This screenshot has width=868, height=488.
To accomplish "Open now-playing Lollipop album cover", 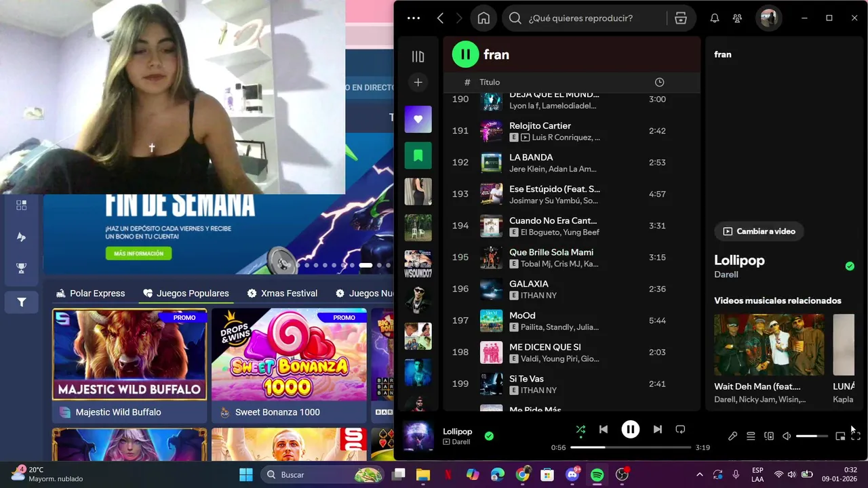I will [x=418, y=436].
